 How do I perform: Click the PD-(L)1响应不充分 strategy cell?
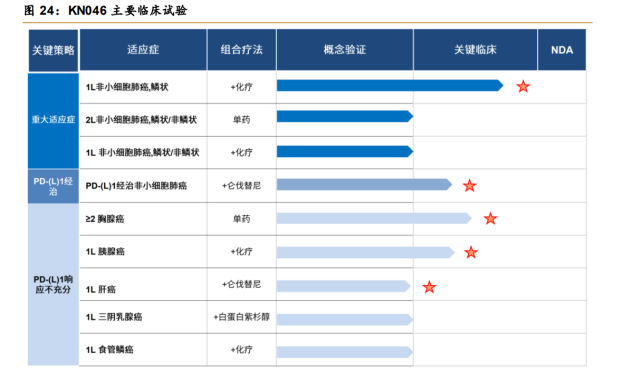click(53, 285)
